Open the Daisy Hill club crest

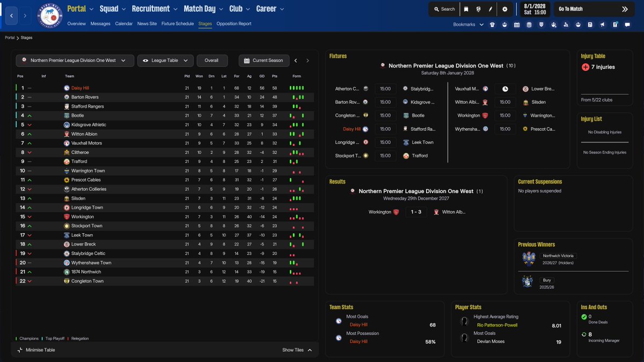click(x=49, y=14)
